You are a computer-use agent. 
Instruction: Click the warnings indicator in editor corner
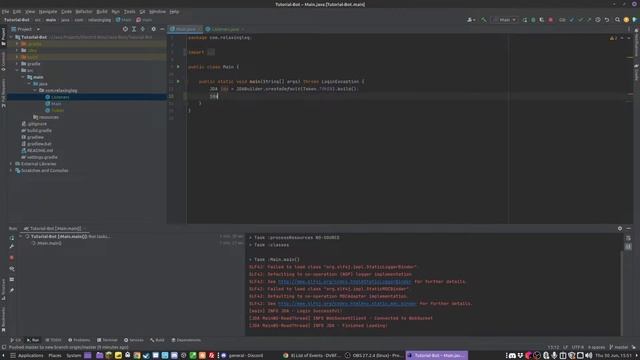(x=613, y=38)
